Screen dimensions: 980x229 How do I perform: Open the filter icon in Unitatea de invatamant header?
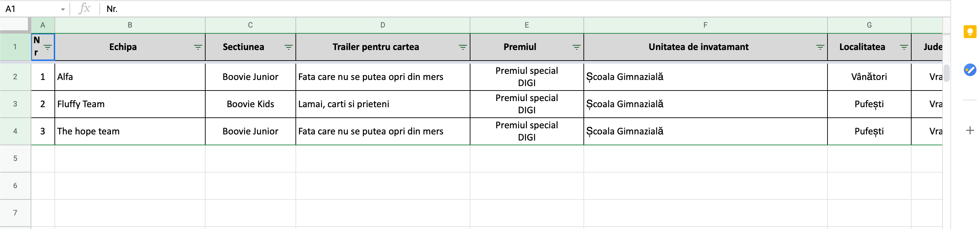[820, 47]
